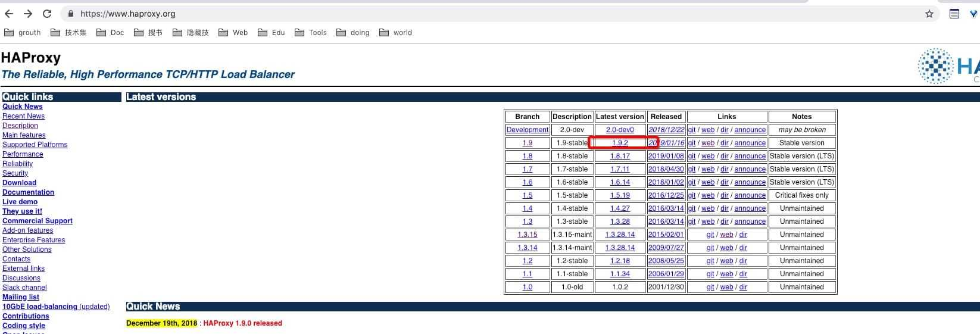Open the extension icon beside the star
Image resolution: width=980 pixels, height=334 pixels.
pos(954,14)
